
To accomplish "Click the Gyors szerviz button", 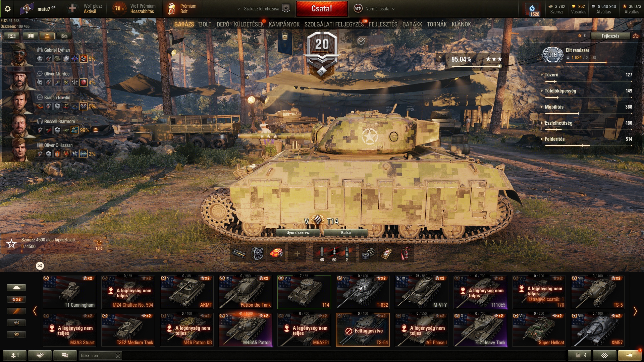I will [298, 233].
